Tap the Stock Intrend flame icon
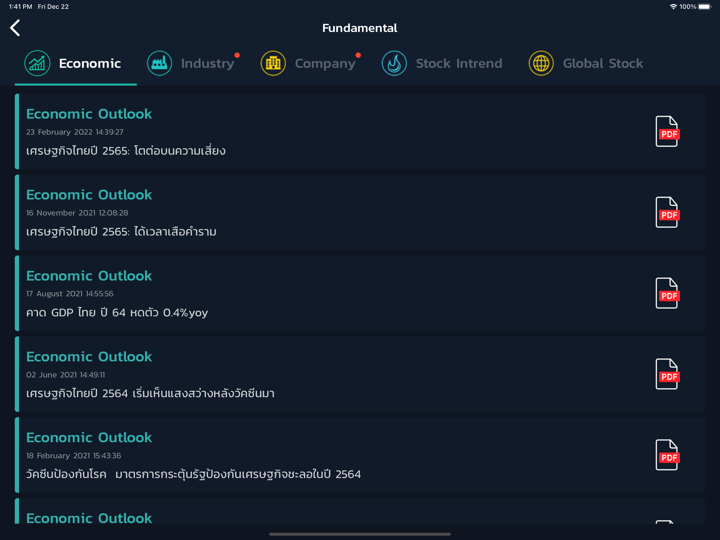The image size is (720, 540). [x=394, y=63]
